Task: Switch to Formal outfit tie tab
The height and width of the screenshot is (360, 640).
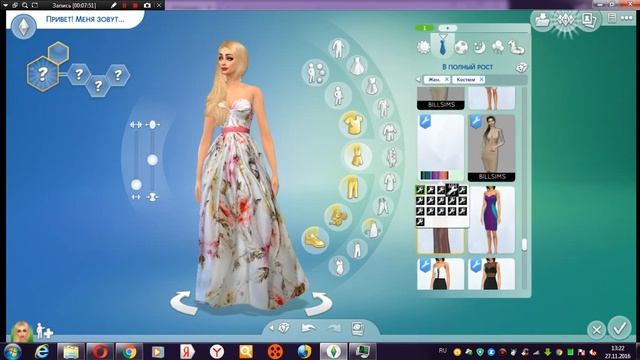Action: pyautogui.click(x=442, y=46)
